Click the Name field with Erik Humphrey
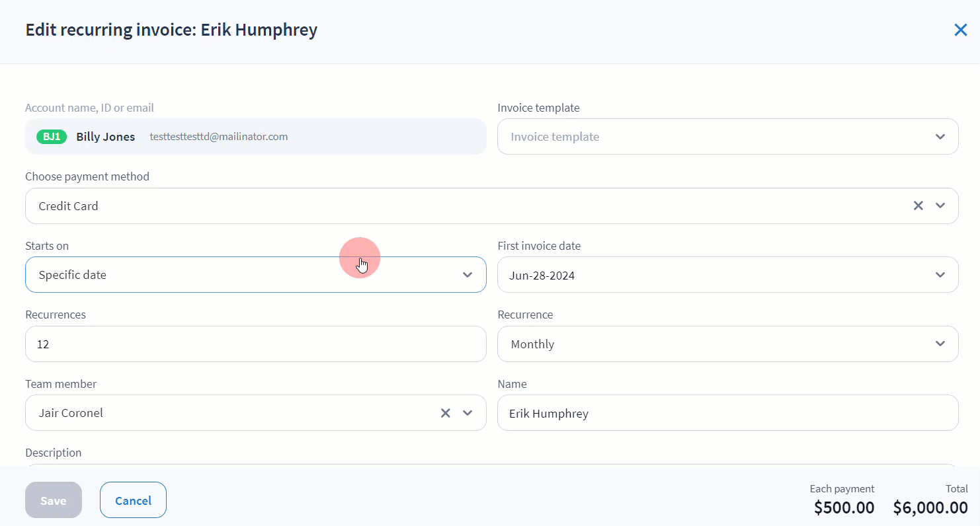Viewport: 980px width, 526px height. [727, 413]
